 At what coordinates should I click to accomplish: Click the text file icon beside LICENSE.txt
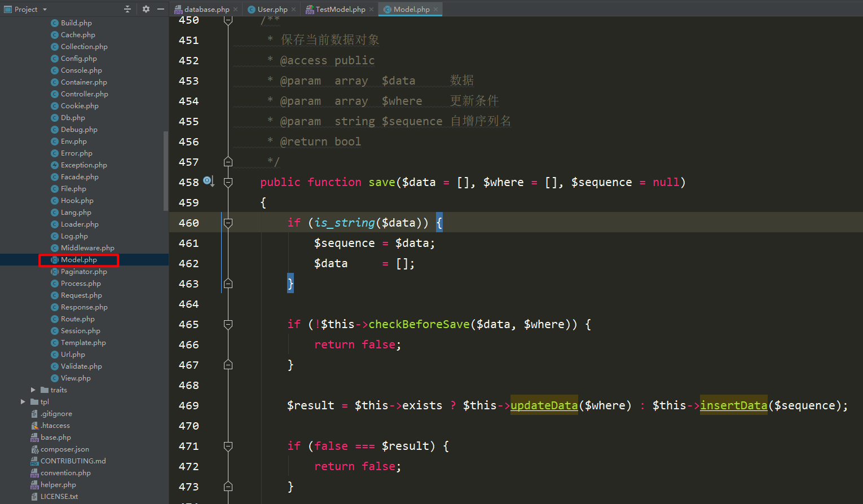tap(34, 497)
